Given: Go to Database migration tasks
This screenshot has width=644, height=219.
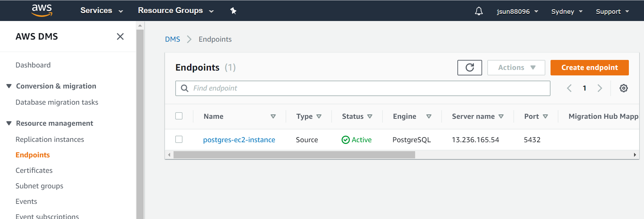Looking at the screenshot, I should pos(57,102).
